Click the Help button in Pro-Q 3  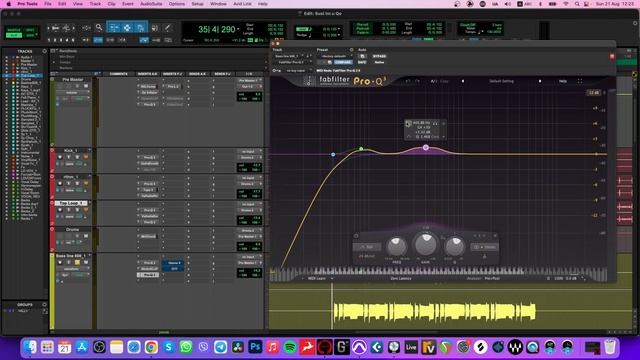[563, 81]
